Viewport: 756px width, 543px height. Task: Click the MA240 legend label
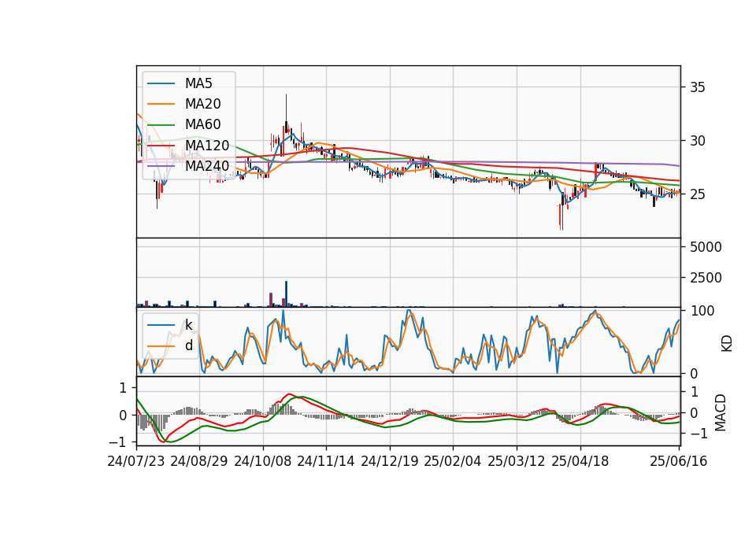click(207, 166)
